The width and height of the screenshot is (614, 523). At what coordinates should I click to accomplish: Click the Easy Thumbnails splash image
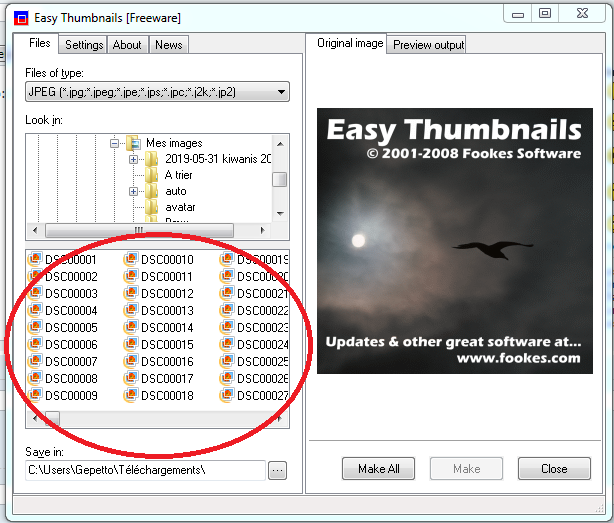455,241
